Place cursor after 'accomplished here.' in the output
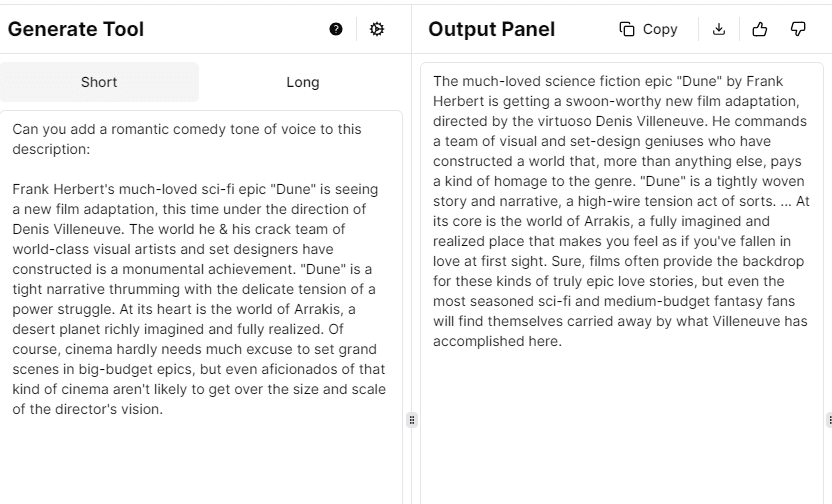This screenshot has height=504, width=832. [563, 342]
